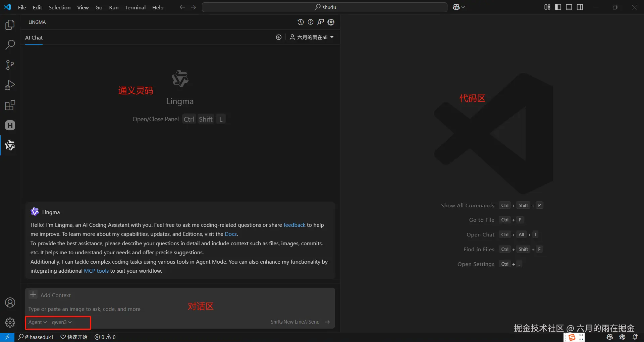Click the remote window icon in the status bar
The image size is (644, 342).
7,337
